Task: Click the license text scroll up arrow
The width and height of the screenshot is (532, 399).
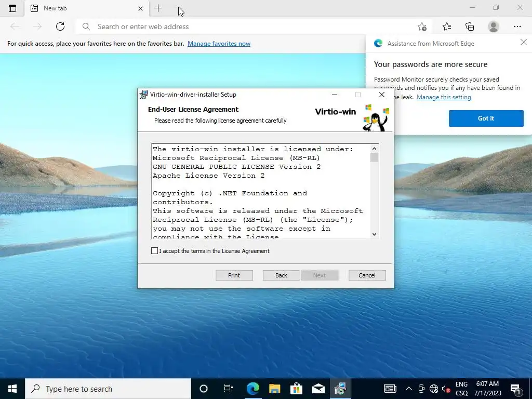Action: point(374,149)
